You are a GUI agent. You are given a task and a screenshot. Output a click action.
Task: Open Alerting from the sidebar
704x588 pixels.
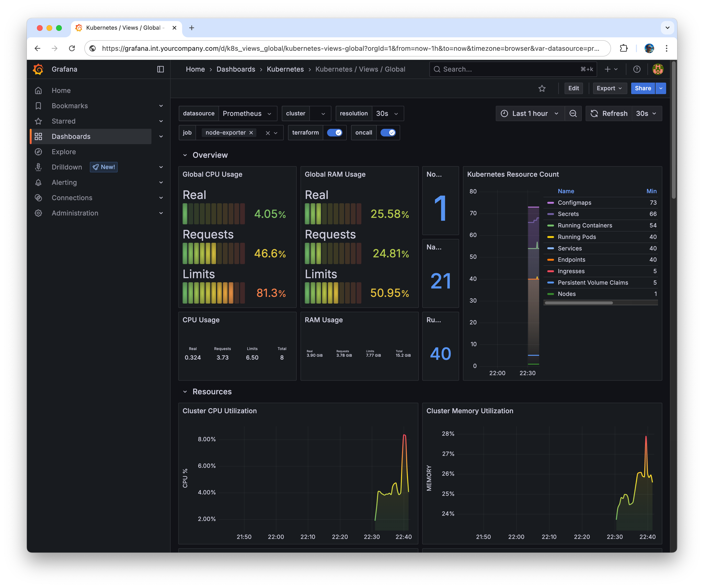pyautogui.click(x=64, y=182)
